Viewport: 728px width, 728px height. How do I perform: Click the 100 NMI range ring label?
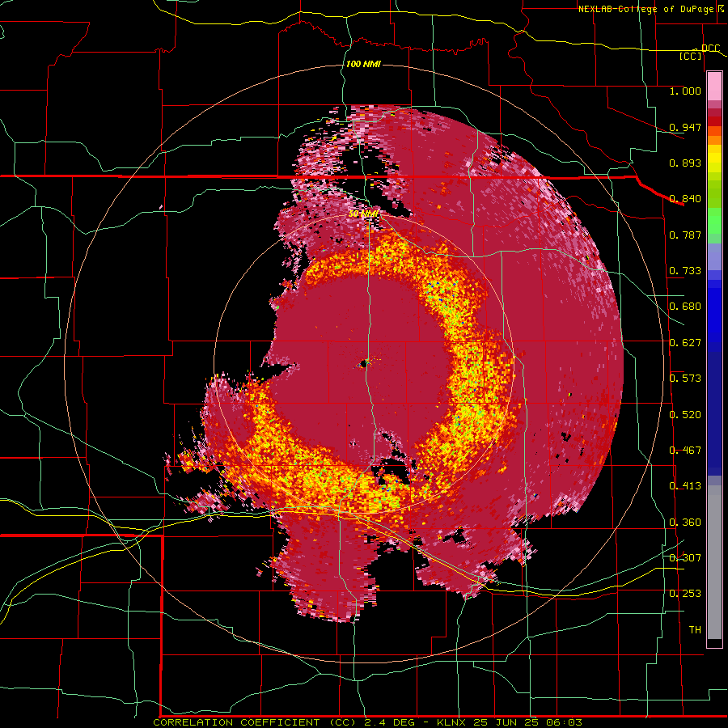pos(363,64)
